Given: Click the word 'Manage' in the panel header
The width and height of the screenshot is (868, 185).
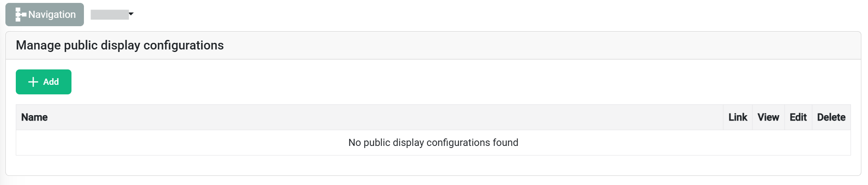Looking at the screenshot, I should [x=38, y=45].
